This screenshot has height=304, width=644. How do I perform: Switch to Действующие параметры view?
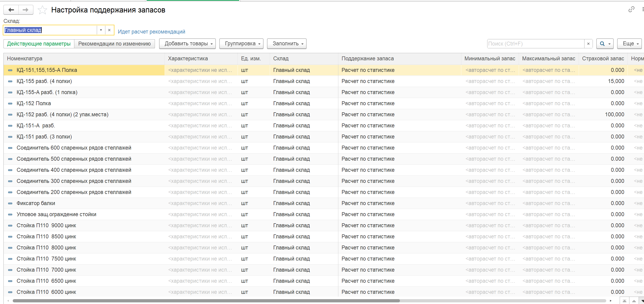[x=39, y=44]
